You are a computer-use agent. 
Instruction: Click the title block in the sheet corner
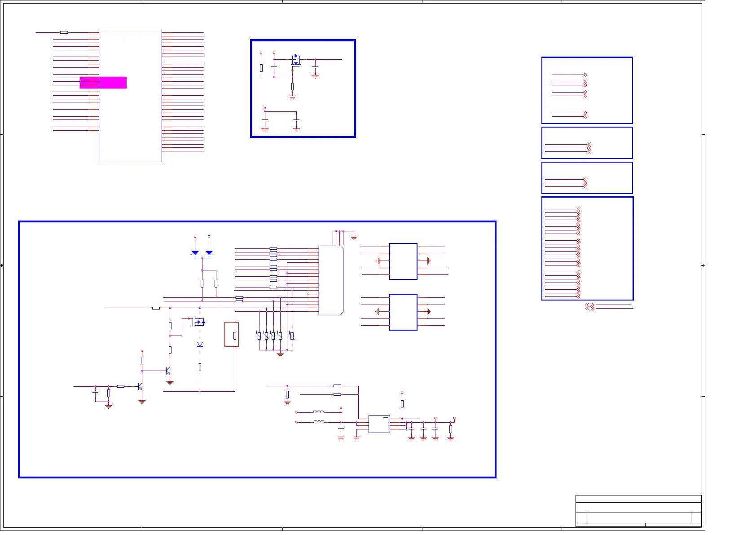(x=638, y=511)
